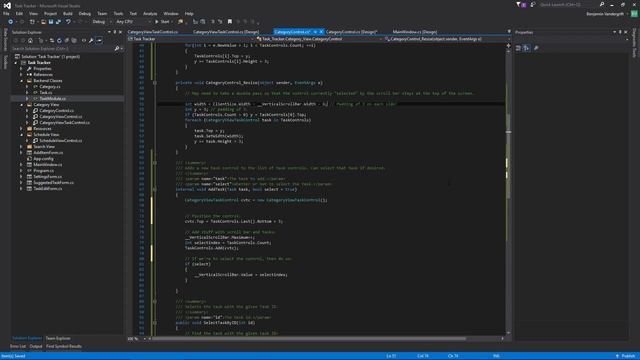Screen dimensions: 640x360
Task: Open the Output tab
Action: [x=36, y=346]
